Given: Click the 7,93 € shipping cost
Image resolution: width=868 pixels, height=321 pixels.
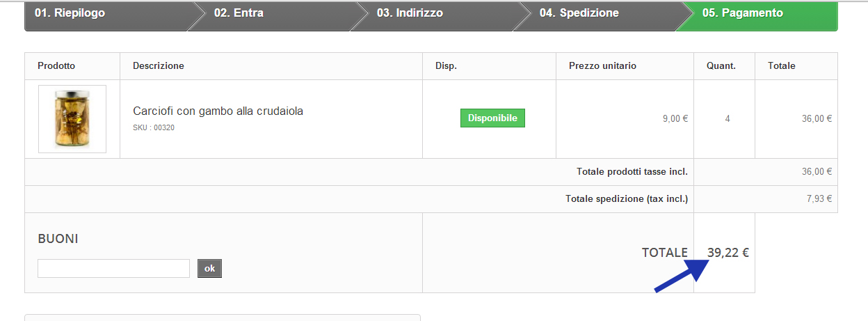Looking at the screenshot, I should (819, 199).
